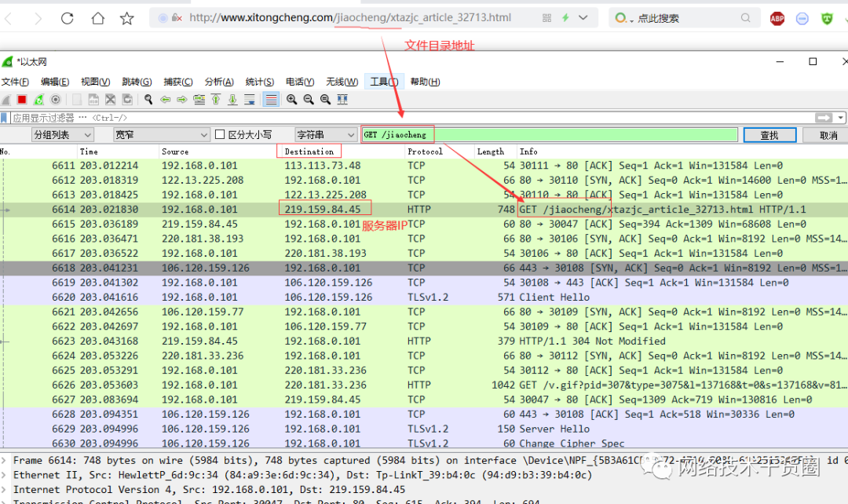Click the grey shark fin start capture icon

6,100
